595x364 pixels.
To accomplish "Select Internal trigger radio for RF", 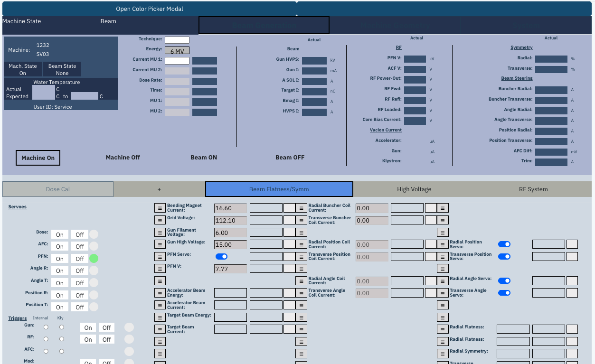I will pos(46,339).
